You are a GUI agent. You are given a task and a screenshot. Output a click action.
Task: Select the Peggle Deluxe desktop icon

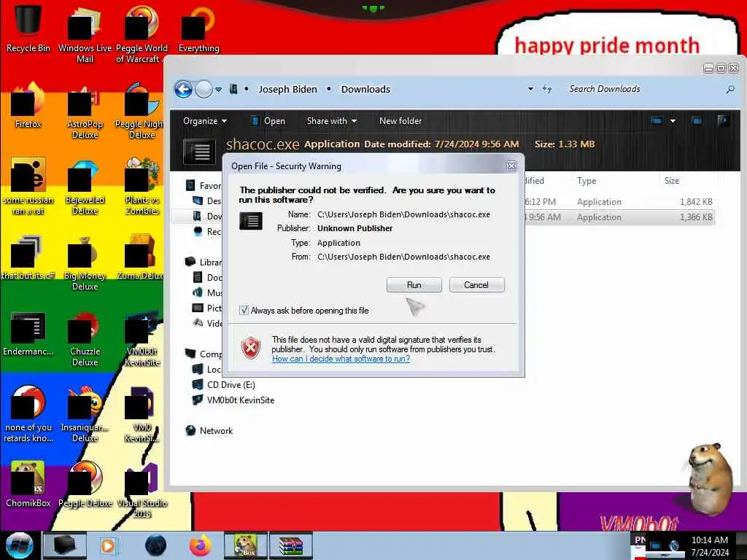click(x=85, y=484)
